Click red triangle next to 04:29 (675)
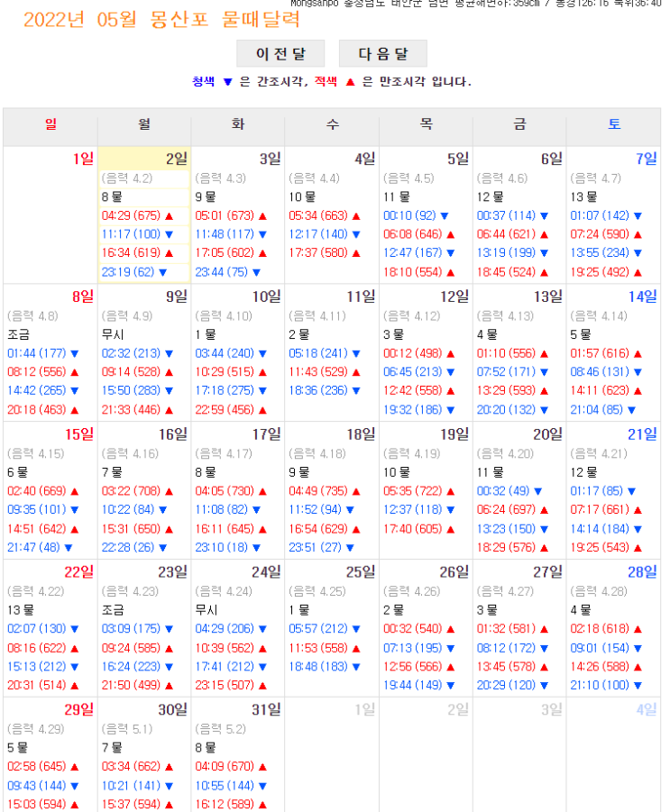The image size is (670, 812). tap(169, 216)
